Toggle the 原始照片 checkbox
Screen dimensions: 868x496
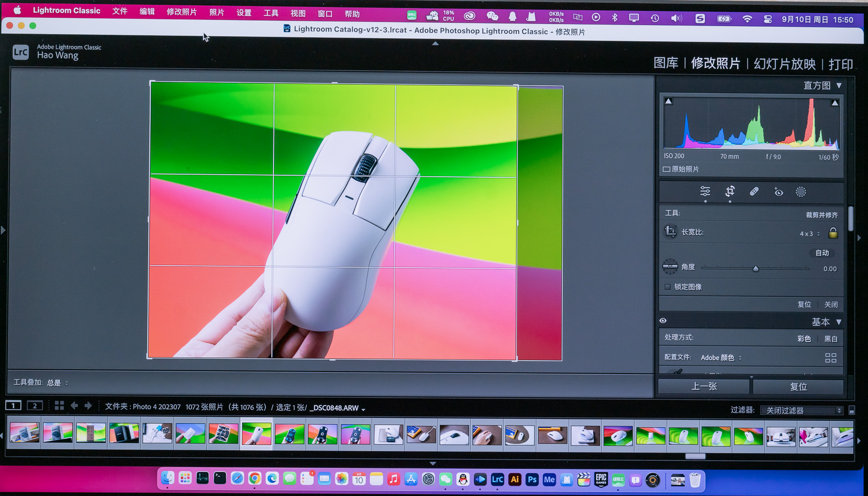(x=667, y=169)
